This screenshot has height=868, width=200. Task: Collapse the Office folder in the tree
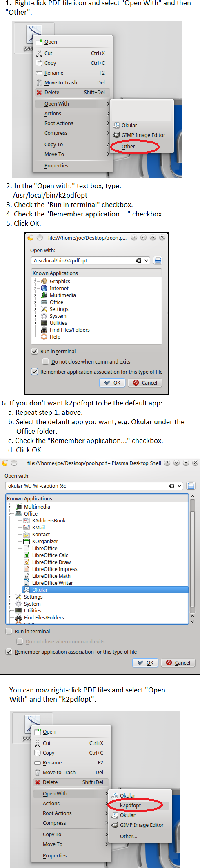pos(10,513)
